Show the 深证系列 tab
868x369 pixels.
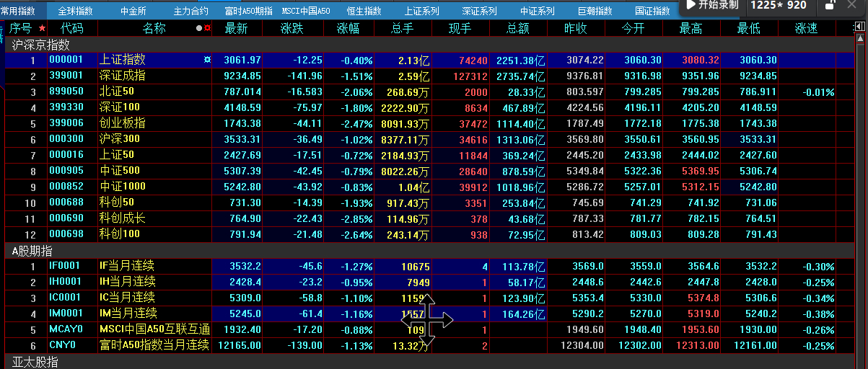point(479,11)
